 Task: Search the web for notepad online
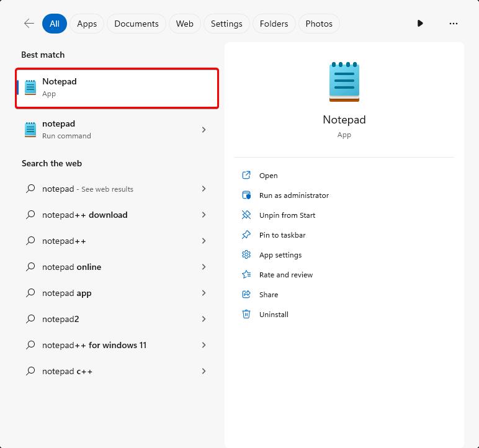[x=117, y=267]
